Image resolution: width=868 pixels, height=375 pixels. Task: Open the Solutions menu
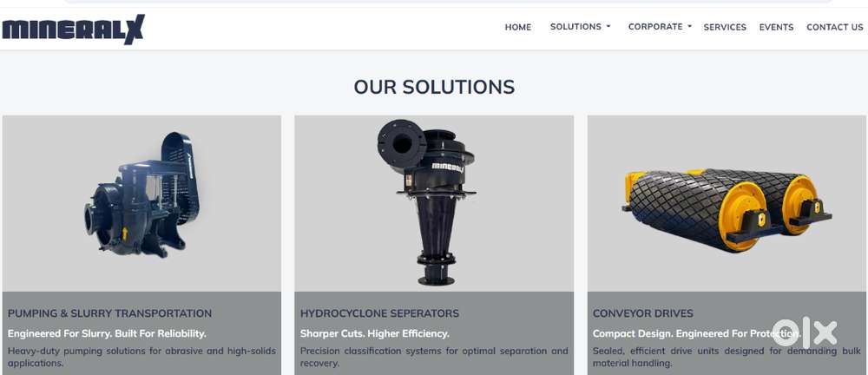[575, 27]
